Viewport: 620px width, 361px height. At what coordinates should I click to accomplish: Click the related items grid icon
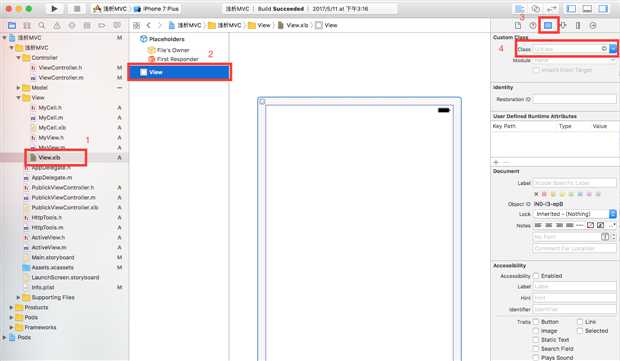(x=136, y=25)
